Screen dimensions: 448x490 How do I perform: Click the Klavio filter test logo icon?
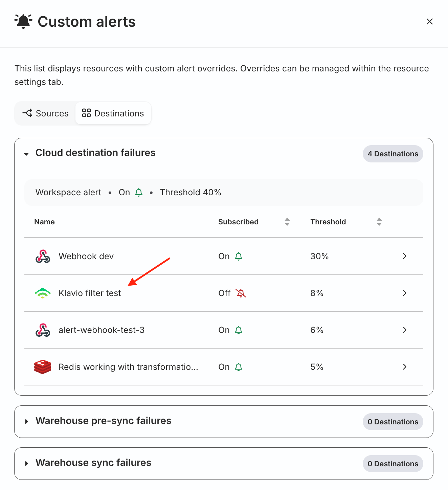pos(43,293)
